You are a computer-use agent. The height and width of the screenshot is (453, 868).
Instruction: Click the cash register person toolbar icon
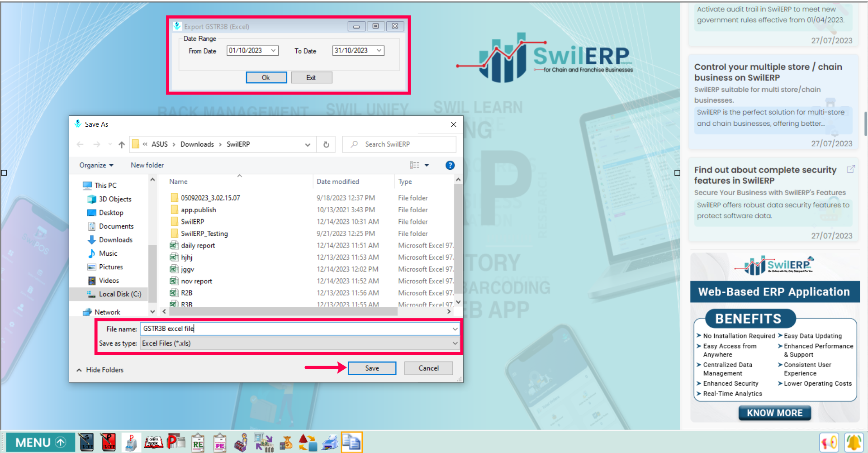(x=242, y=443)
